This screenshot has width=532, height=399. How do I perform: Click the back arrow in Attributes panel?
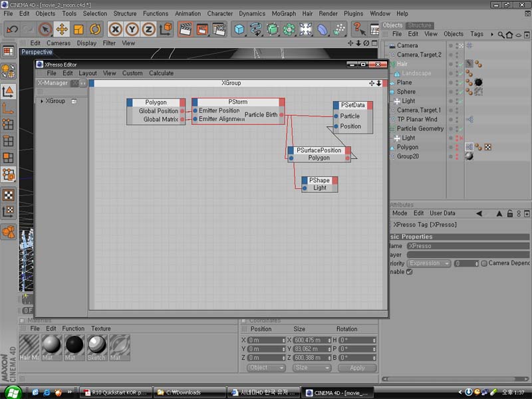pyautogui.click(x=479, y=213)
